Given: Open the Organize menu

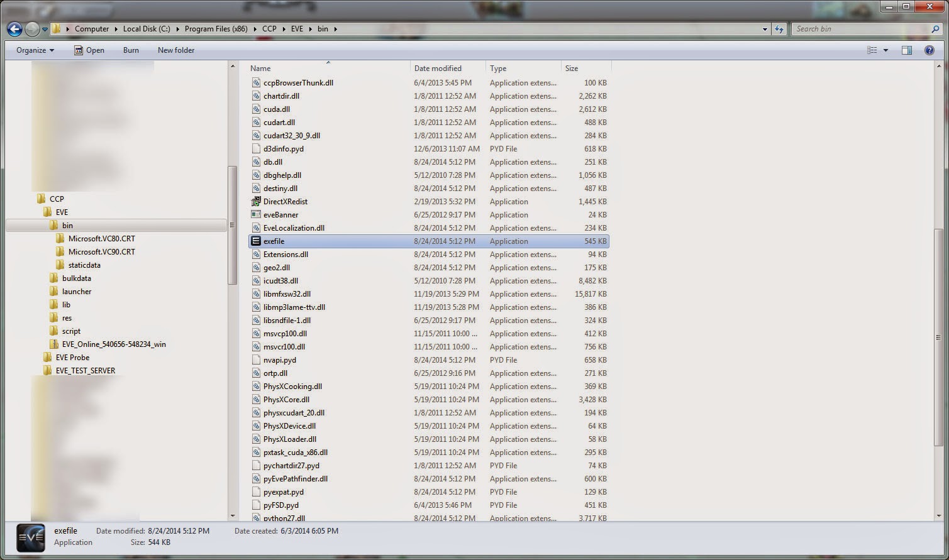Looking at the screenshot, I should click(x=35, y=50).
